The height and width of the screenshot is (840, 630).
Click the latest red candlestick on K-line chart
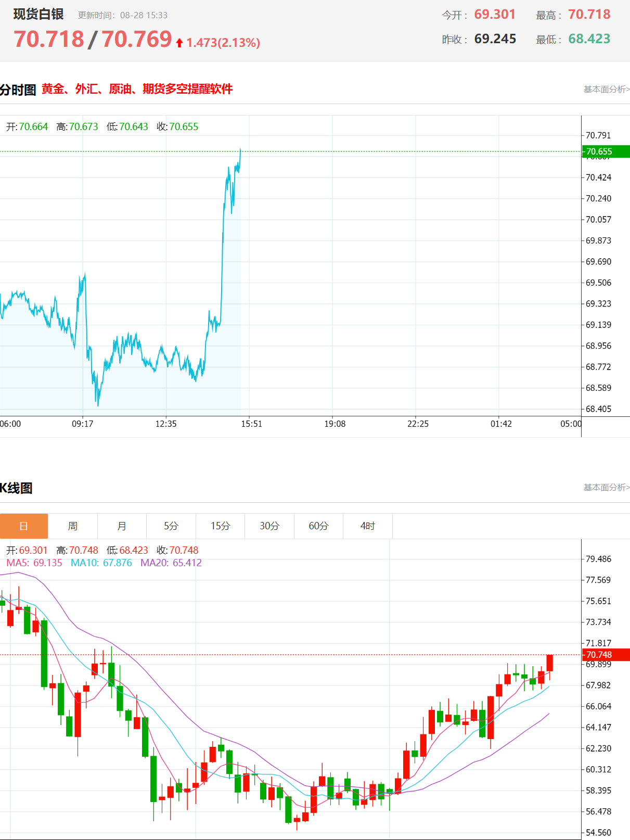coord(549,663)
